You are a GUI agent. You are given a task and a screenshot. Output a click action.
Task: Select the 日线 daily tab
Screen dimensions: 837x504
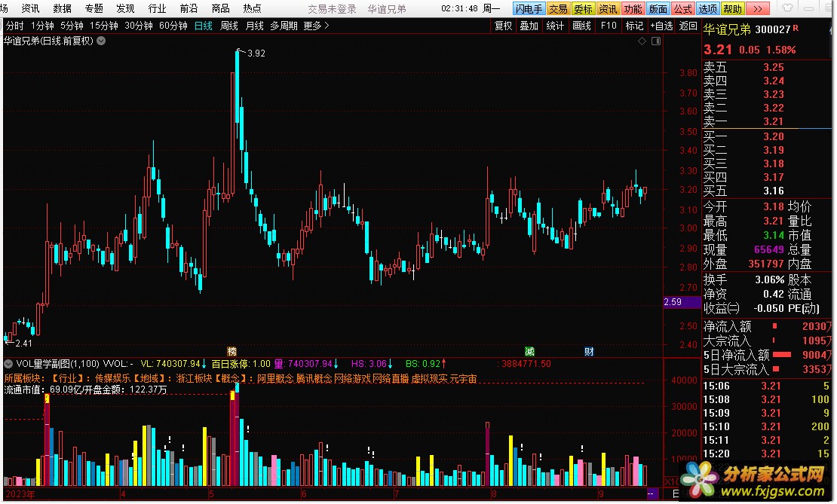(204, 26)
